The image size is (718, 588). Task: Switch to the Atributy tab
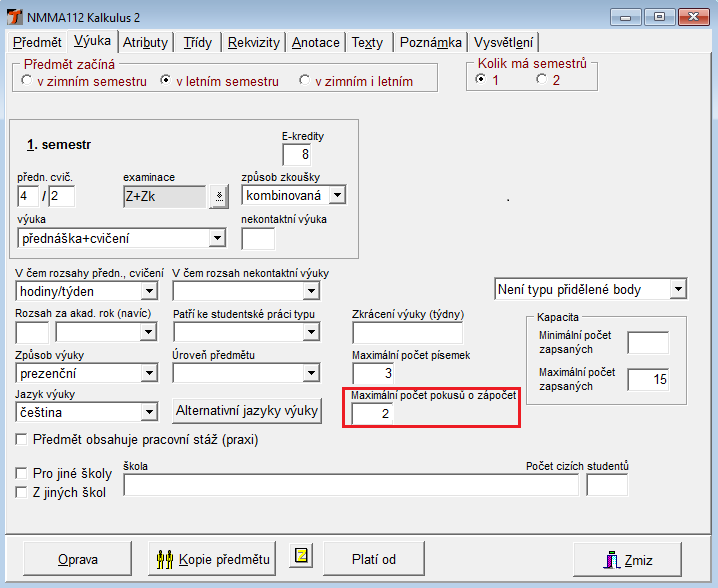point(145,42)
